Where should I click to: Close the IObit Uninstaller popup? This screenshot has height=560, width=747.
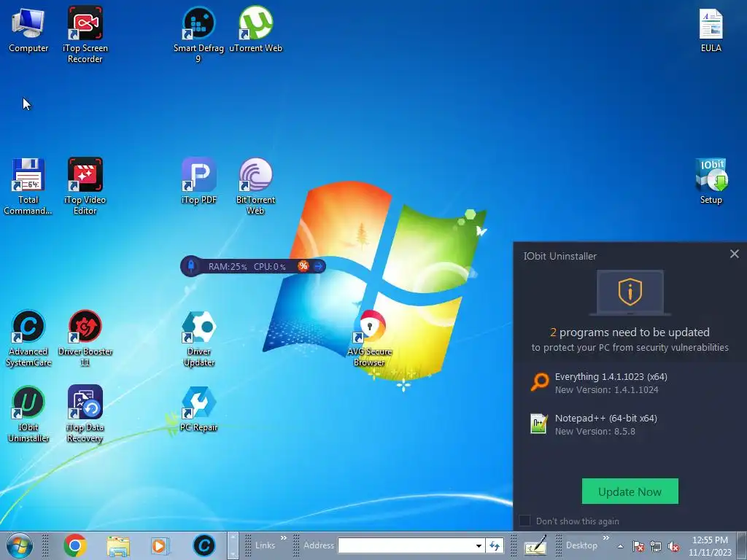[x=735, y=254]
